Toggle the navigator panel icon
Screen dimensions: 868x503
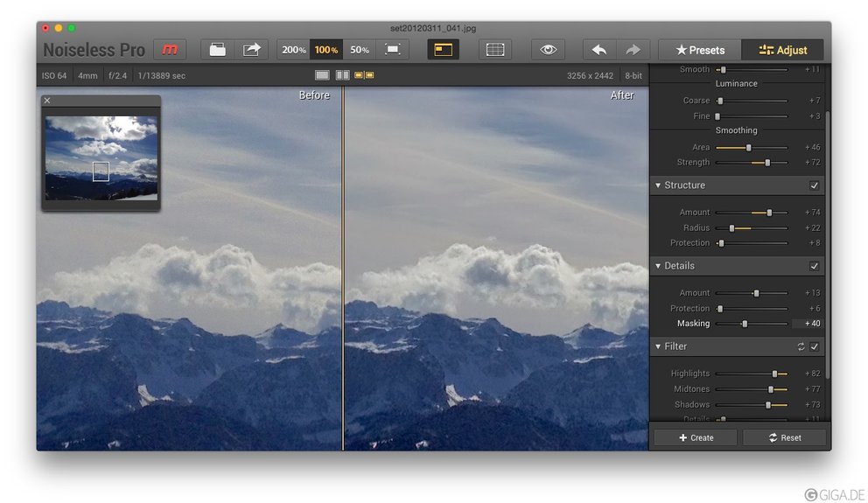coord(443,50)
